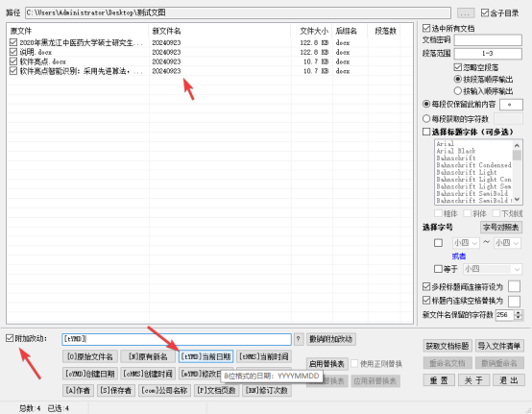The width and height of the screenshot is (532, 414).
Task: Insert [P]文档页数 tag
Action: [x=217, y=390]
